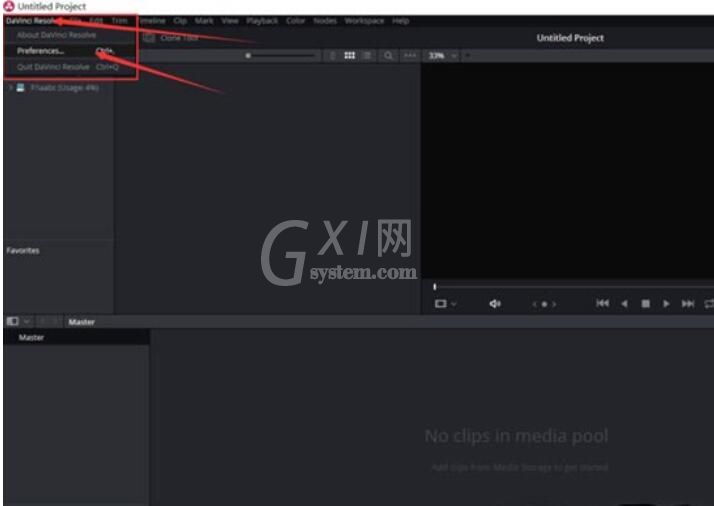
Task: Open the Color menu
Action: click(296, 20)
